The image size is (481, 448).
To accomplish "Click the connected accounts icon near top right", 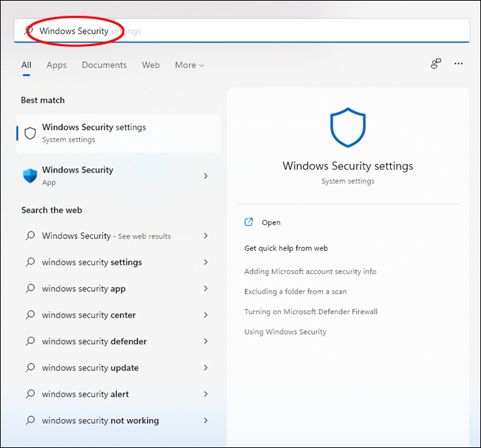I will coord(436,64).
